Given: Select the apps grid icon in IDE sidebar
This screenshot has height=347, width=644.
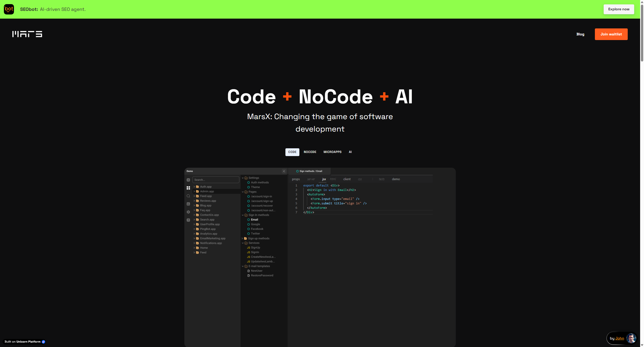Looking at the screenshot, I should [188, 188].
